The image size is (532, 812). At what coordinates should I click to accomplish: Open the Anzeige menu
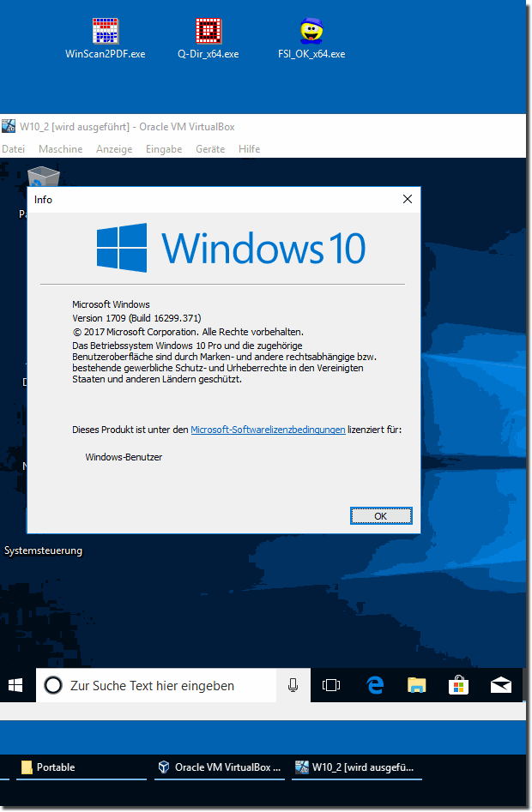pyautogui.click(x=114, y=149)
